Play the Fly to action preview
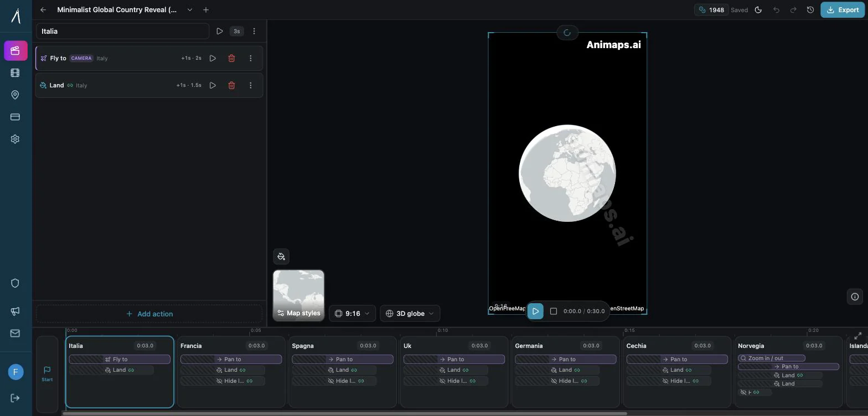868x416 pixels. [x=213, y=58]
